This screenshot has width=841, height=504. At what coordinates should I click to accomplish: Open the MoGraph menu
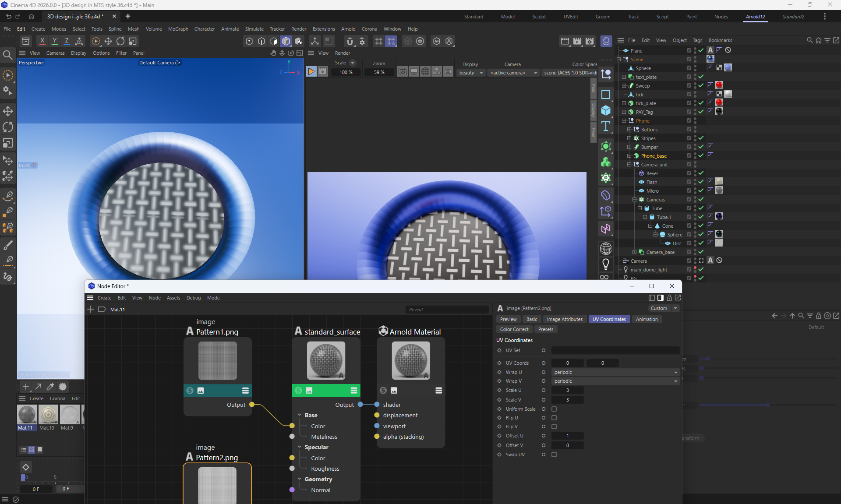[178, 29]
